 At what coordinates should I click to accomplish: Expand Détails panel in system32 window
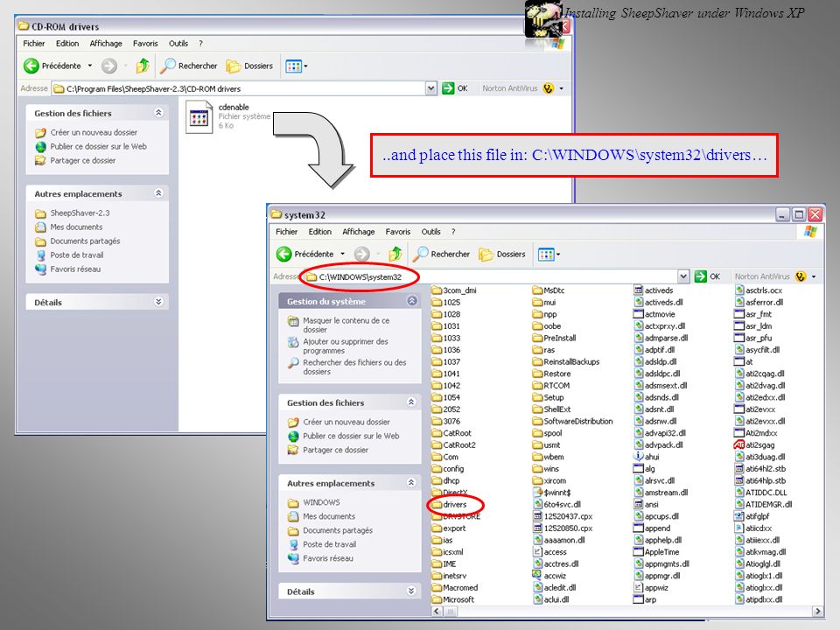point(411,591)
